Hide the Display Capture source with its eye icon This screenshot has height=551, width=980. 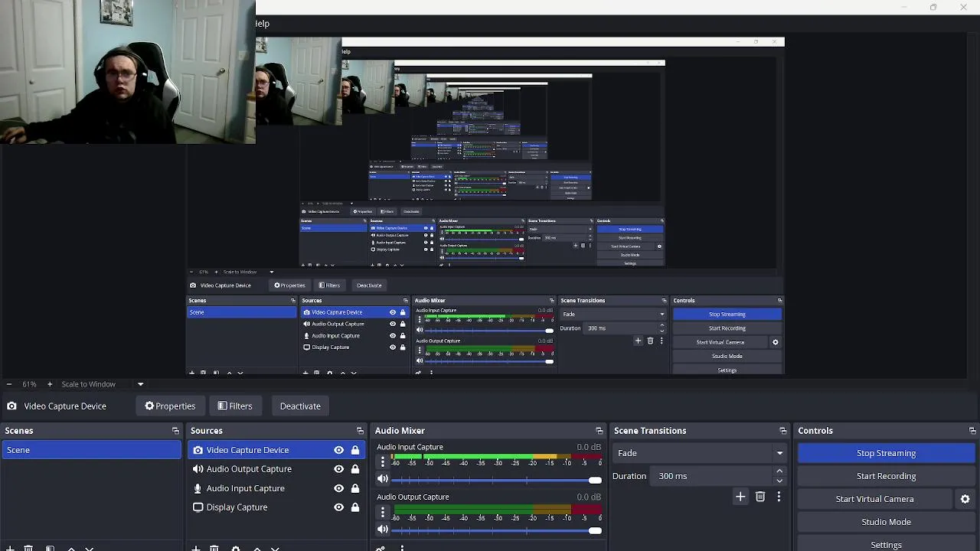pyautogui.click(x=338, y=507)
